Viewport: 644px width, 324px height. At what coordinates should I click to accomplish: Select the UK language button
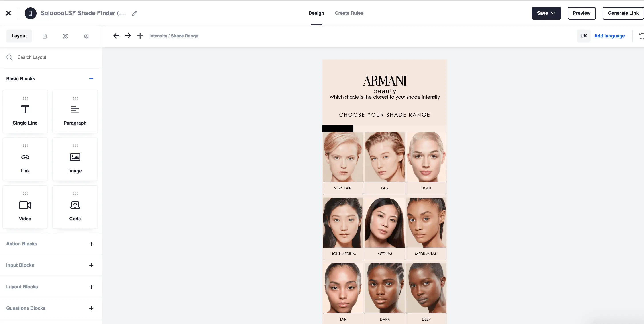[583, 36]
